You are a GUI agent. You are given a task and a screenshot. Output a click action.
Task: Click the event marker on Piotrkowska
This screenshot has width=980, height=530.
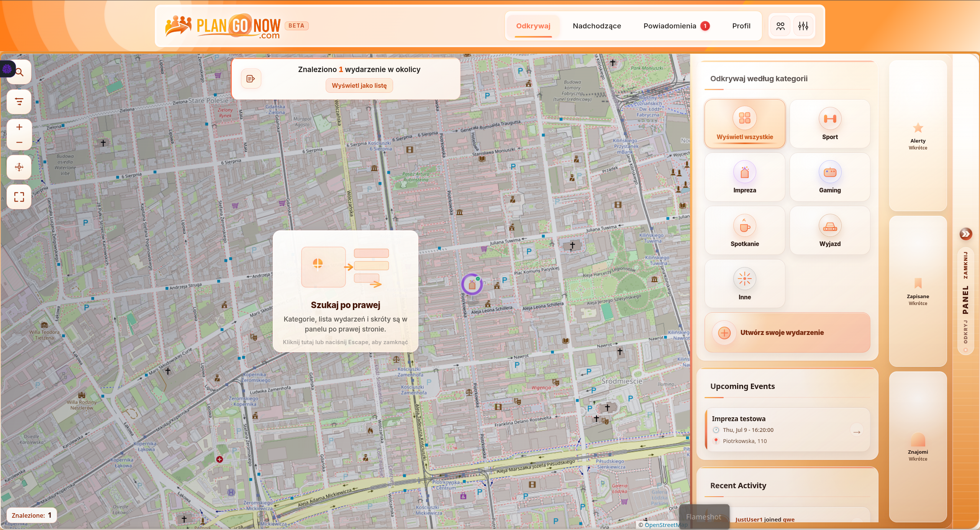click(x=472, y=284)
